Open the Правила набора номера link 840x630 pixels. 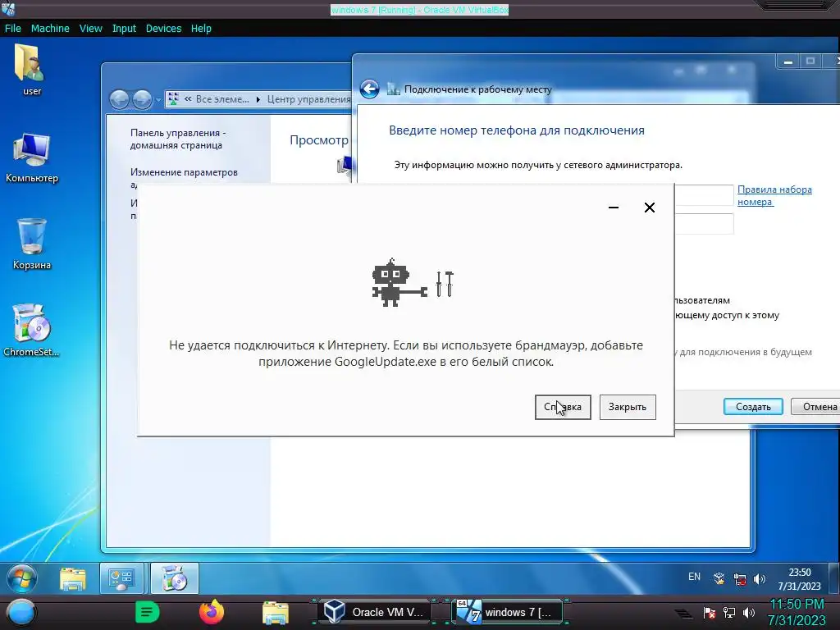(774, 195)
